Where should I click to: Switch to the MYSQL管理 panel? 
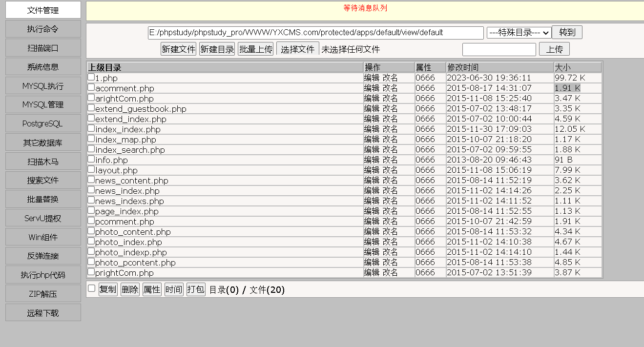(x=42, y=104)
